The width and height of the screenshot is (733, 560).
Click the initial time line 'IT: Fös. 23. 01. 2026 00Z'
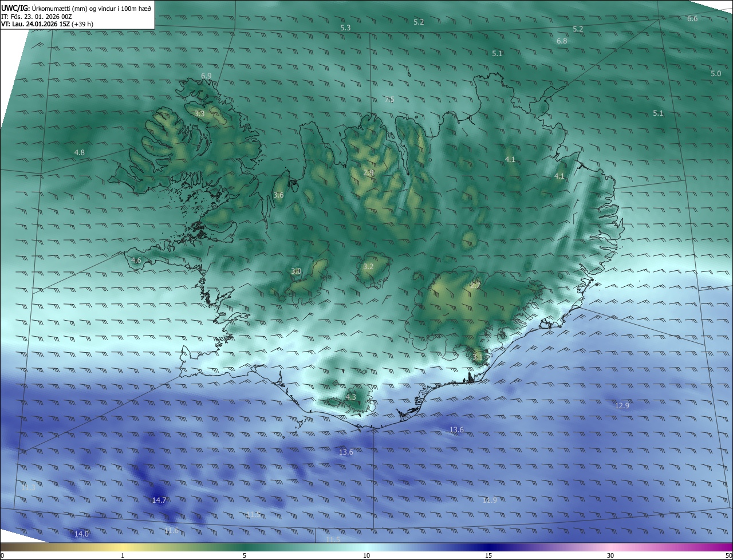point(36,17)
